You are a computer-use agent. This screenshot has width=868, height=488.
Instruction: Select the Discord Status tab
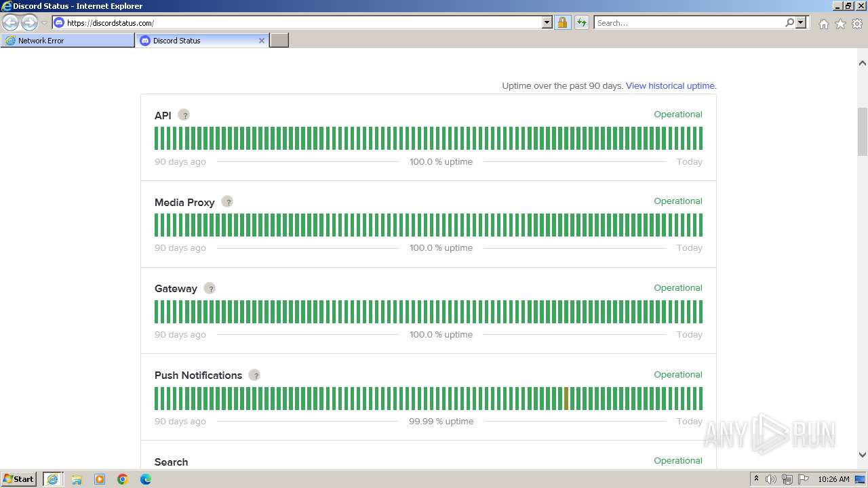point(202,41)
